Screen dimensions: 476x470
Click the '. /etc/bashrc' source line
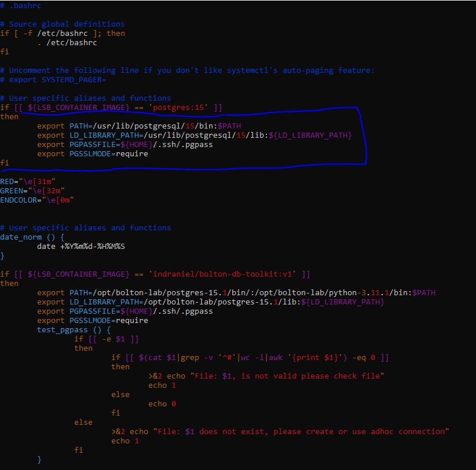point(67,43)
